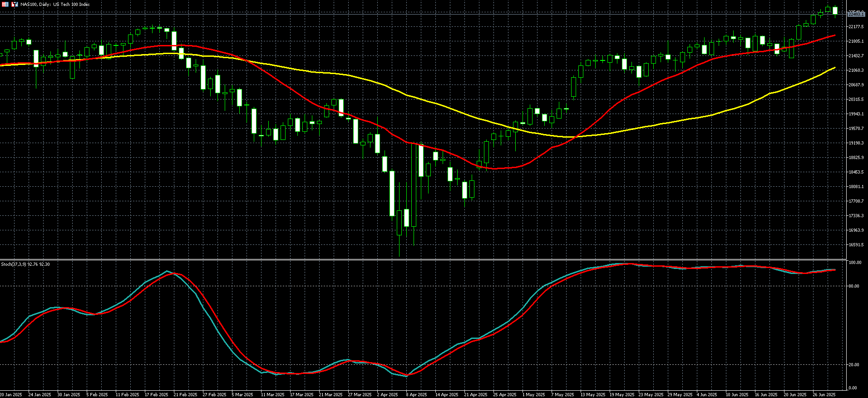Click the '24 Jan 2025' date label
This screenshot has width=868, height=398.
[40, 395]
